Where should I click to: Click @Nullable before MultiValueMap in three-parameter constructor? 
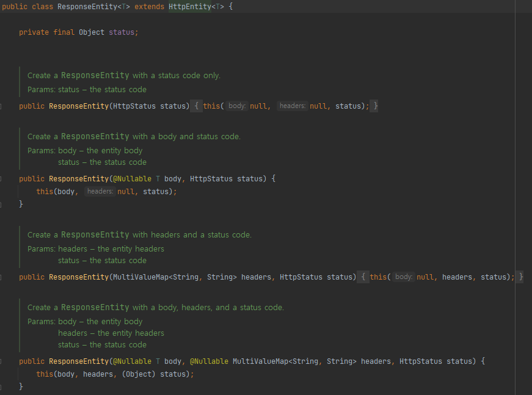coord(209,361)
